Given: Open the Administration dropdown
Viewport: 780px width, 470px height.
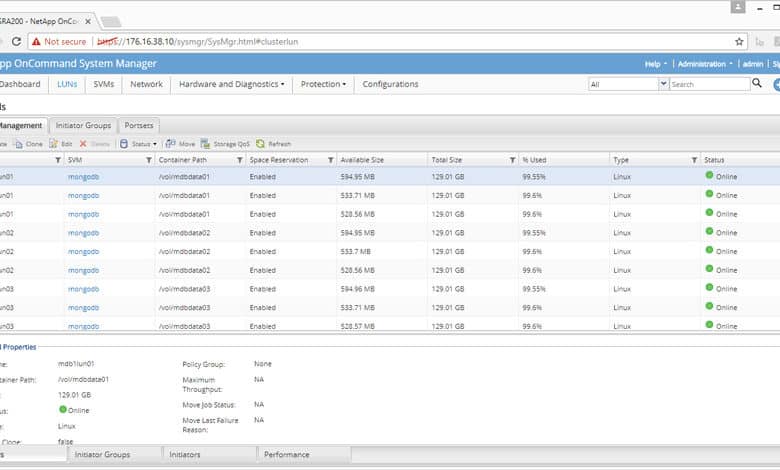Looking at the screenshot, I should click(x=705, y=64).
